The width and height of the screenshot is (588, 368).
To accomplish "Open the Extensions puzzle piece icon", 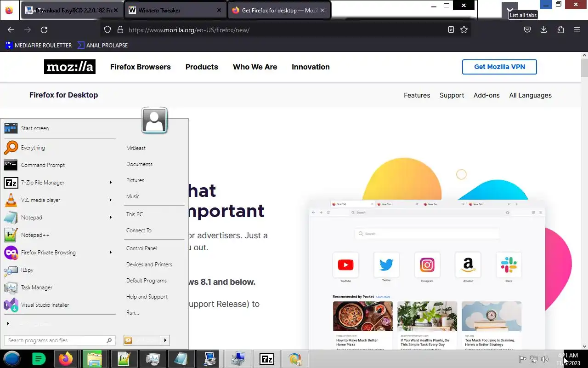I will click(x=560, y=29).
